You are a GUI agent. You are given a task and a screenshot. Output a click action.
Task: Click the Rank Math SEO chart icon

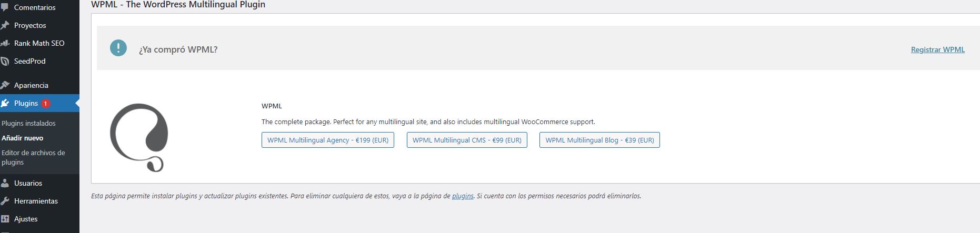pos(5,43)
